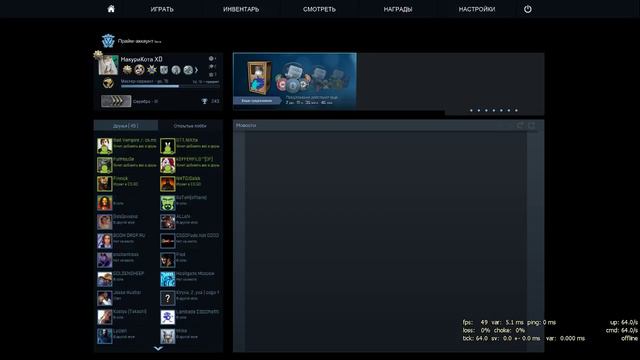Click the Новости news panel header

click(x=388, y=125)
